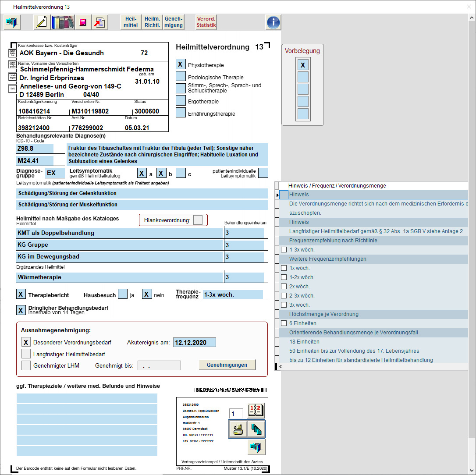Viewport: 476px width, 475px height.
Task: Click the Genehmigungen button
Action: pos(227,365)
